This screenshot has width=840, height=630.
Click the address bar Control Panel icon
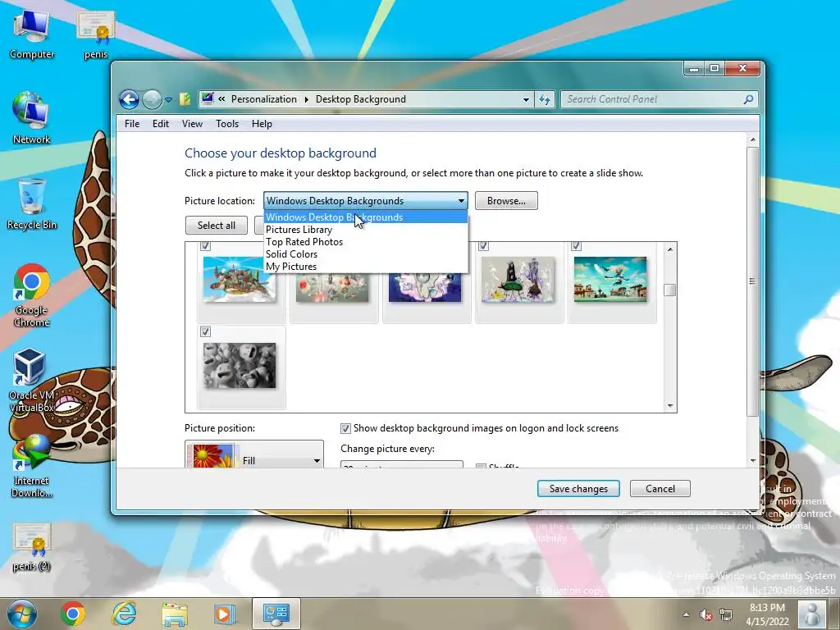pos(208,98)
